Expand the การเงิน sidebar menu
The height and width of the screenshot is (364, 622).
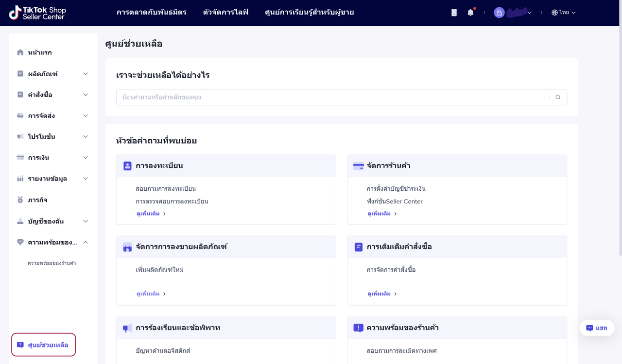(86, 158)
